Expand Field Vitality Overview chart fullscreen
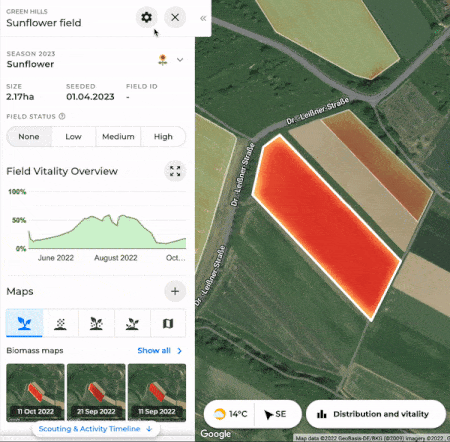Screen dimensions: 450x442 tap(175, 171)
